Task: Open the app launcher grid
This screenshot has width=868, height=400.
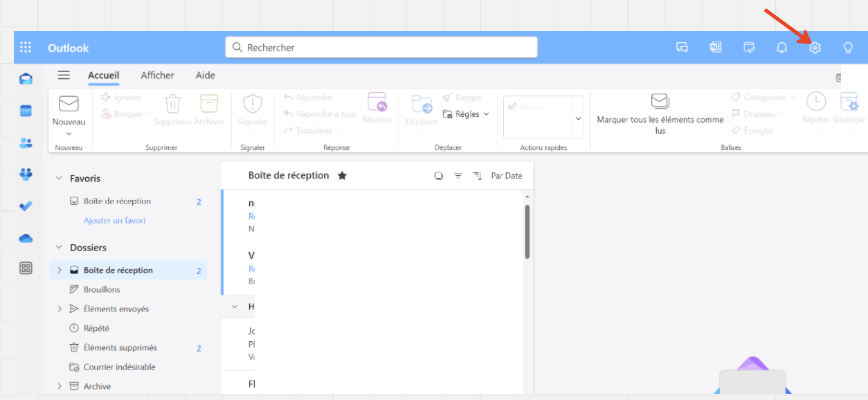Action: [x=26, y=48]
